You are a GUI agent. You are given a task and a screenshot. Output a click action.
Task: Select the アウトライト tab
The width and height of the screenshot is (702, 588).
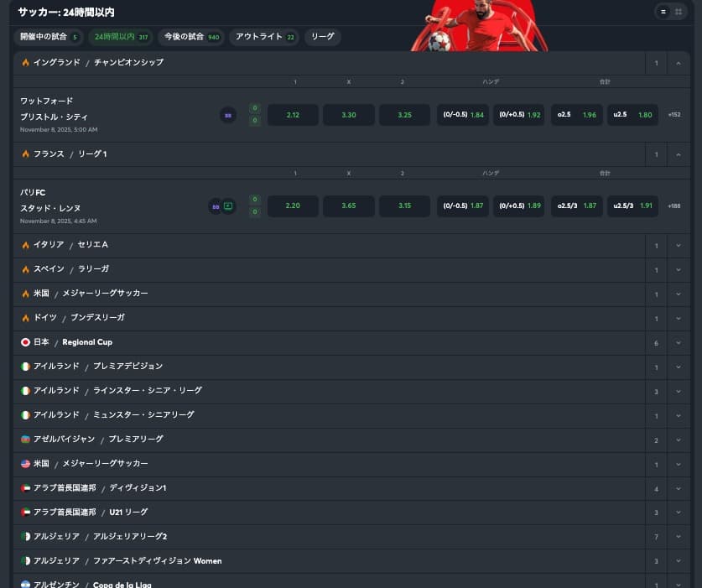[x=265, y=37]
